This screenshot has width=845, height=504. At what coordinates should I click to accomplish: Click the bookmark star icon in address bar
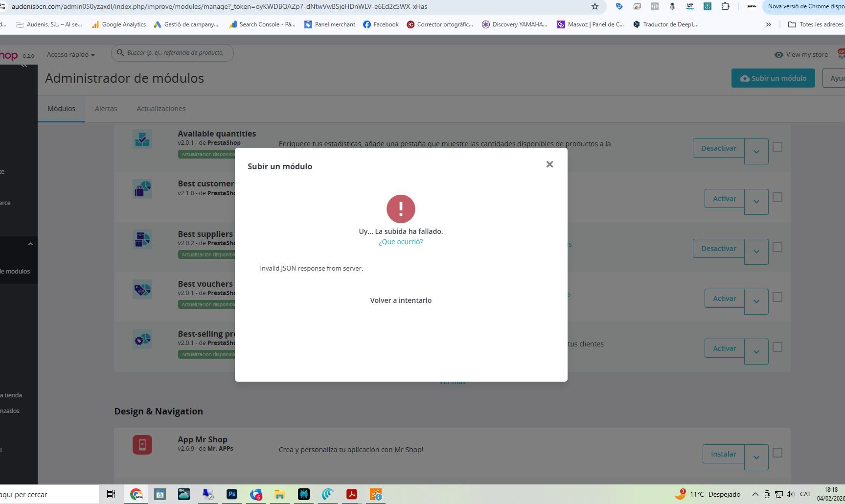595,6
